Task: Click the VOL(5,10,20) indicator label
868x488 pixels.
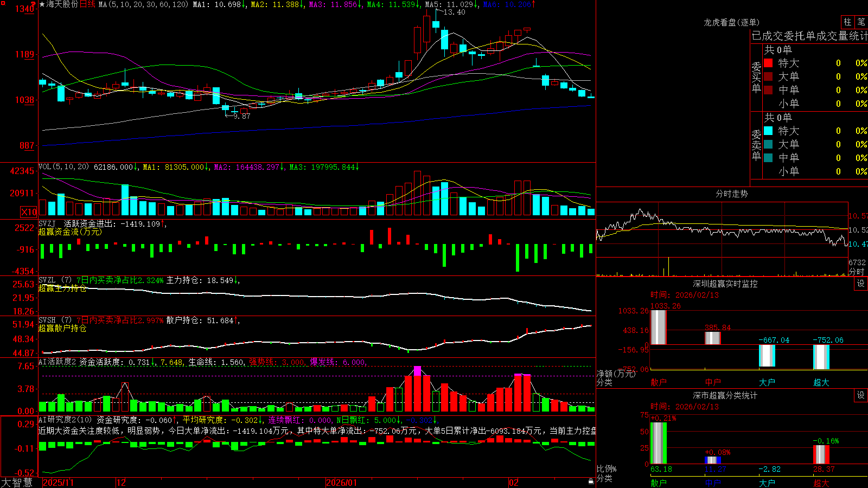Action: [64, 167]
